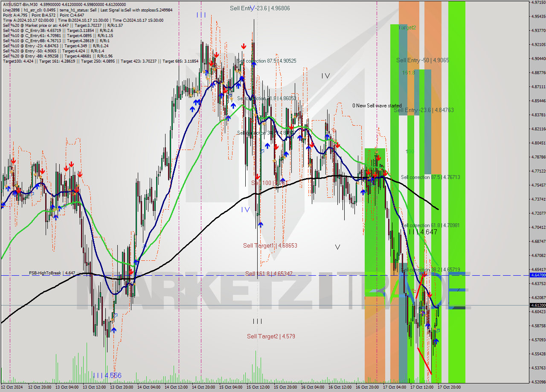The width and height of the screenshot is (546, 392).
Task: Click the '12 Oct 20:00' time axis label
Action: click(40, 387)
